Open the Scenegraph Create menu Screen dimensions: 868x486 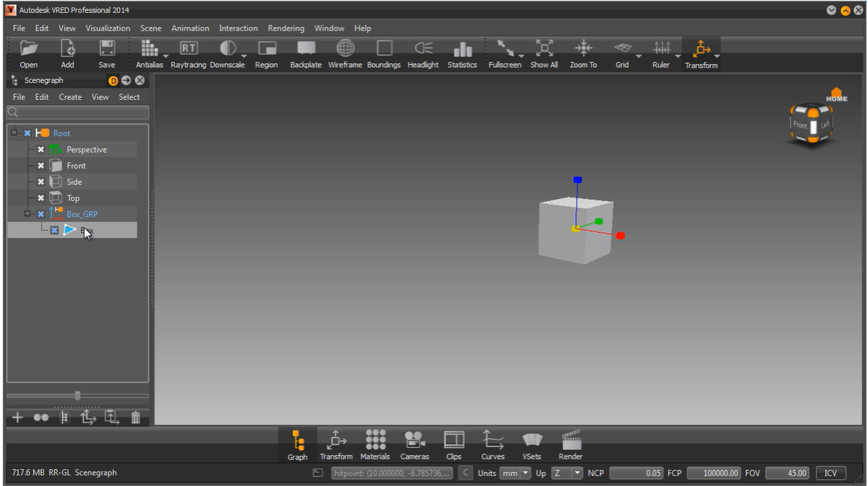pyautogui.click(x=70, y=97)
